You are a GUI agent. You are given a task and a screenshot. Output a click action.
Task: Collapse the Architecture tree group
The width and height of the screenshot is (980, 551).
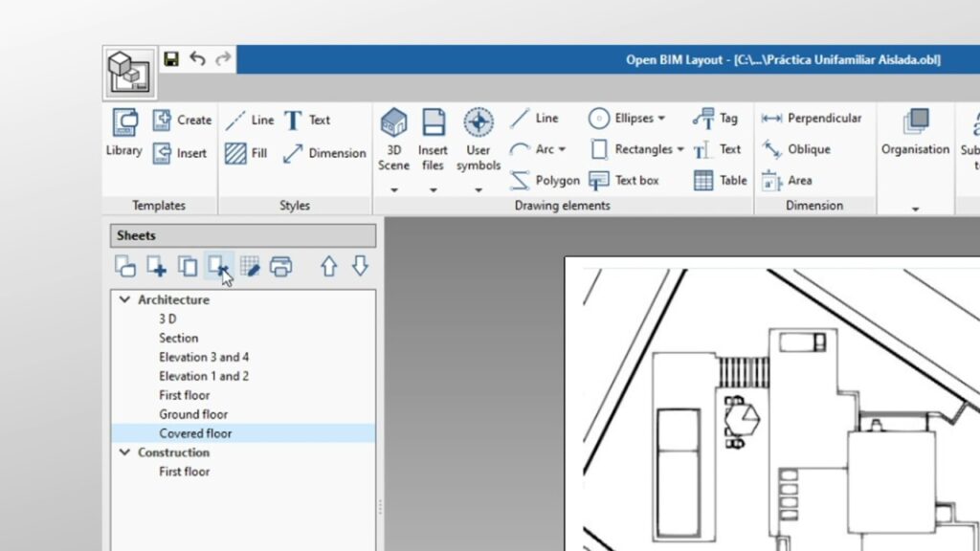click(x=124, y=299)
